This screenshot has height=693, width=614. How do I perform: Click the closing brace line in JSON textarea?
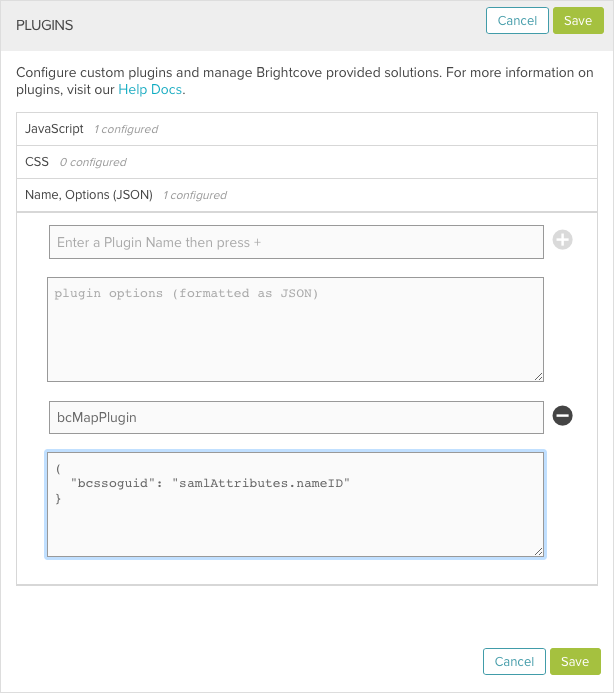click(x=59, y=497)
